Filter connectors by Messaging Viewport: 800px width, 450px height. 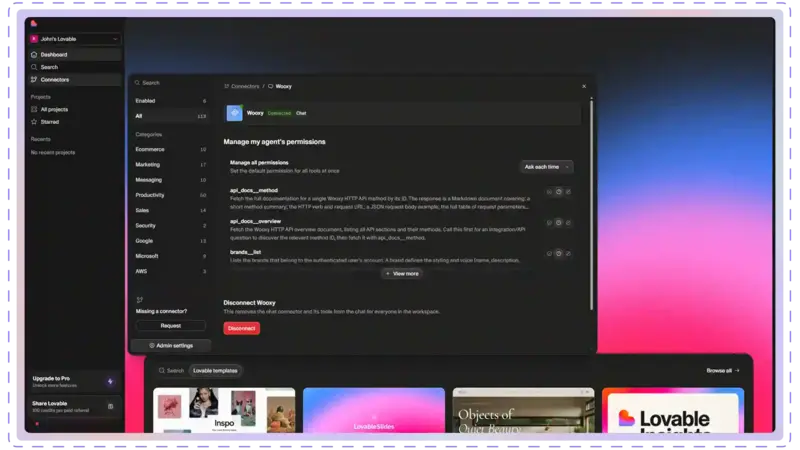(170, 180)
